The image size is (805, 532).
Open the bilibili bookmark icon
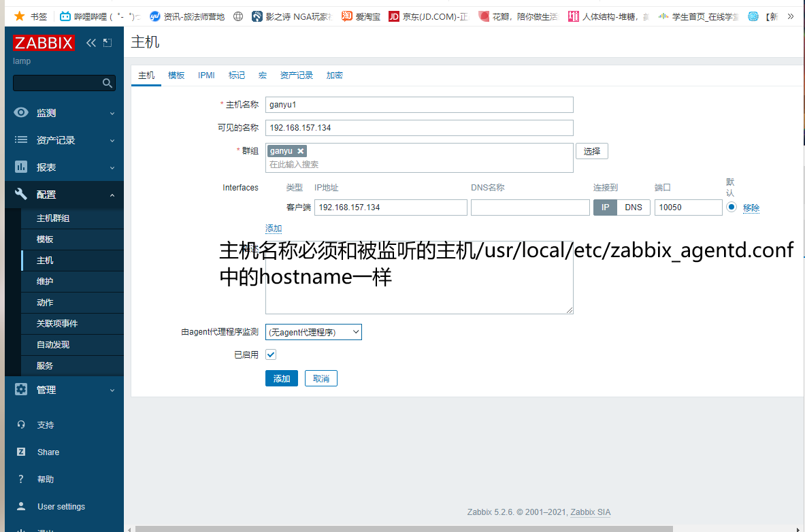coord(65,16)
